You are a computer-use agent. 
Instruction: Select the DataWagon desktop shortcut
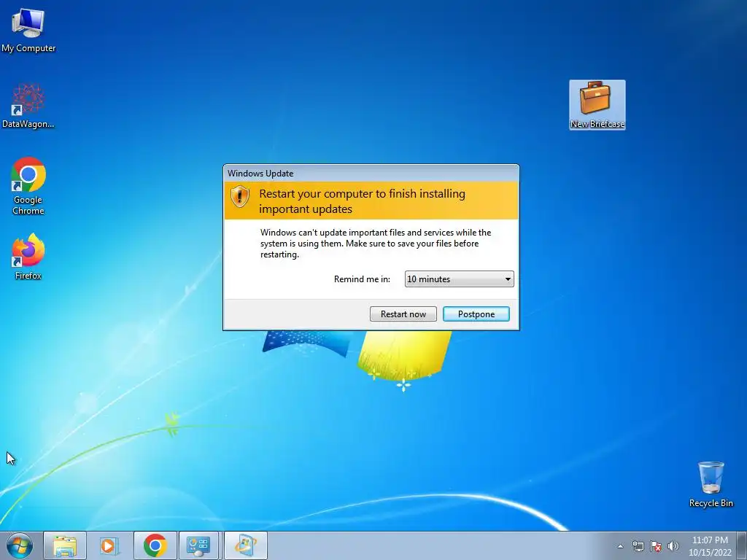click(28, 106)
